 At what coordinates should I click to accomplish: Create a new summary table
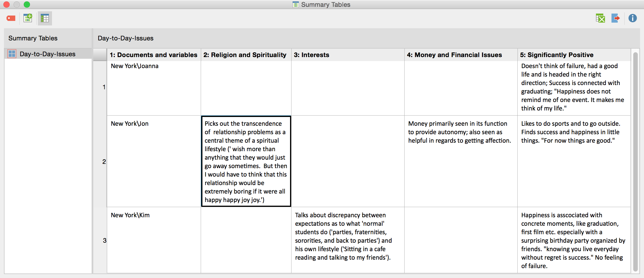pos(28,18)
